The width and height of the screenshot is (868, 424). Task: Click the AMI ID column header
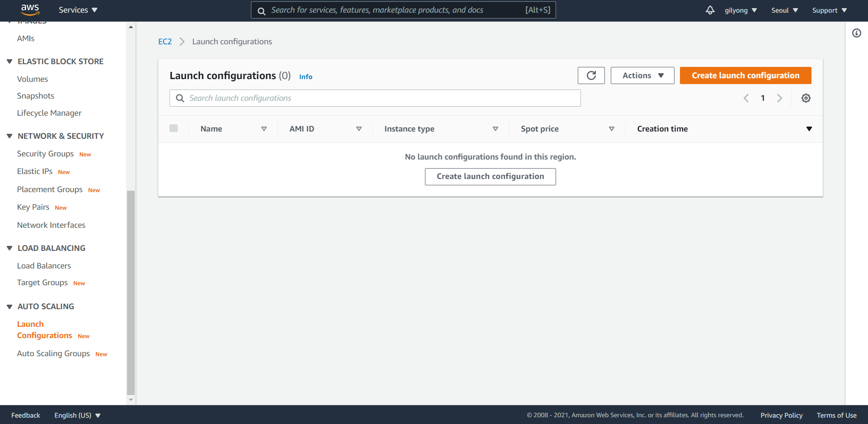[x=302, y=129]
